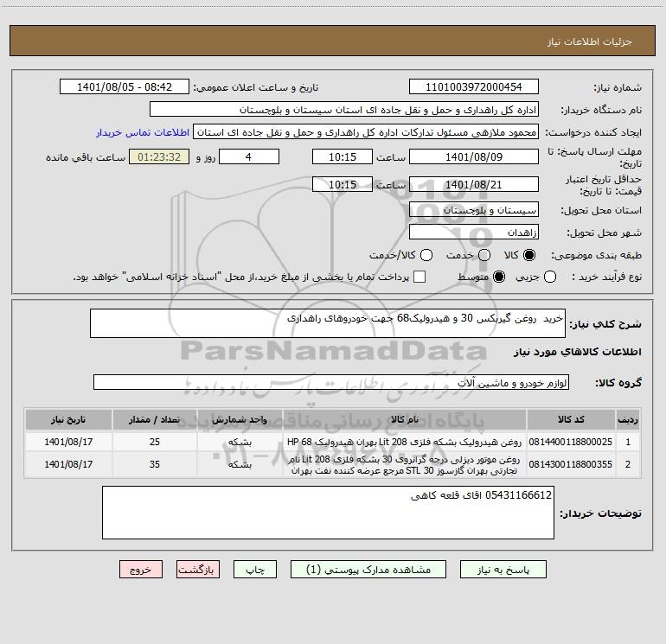Viewport: 666px width, 644px height.
Task: Click item code 0814400118800025
Action: (571, 442)
